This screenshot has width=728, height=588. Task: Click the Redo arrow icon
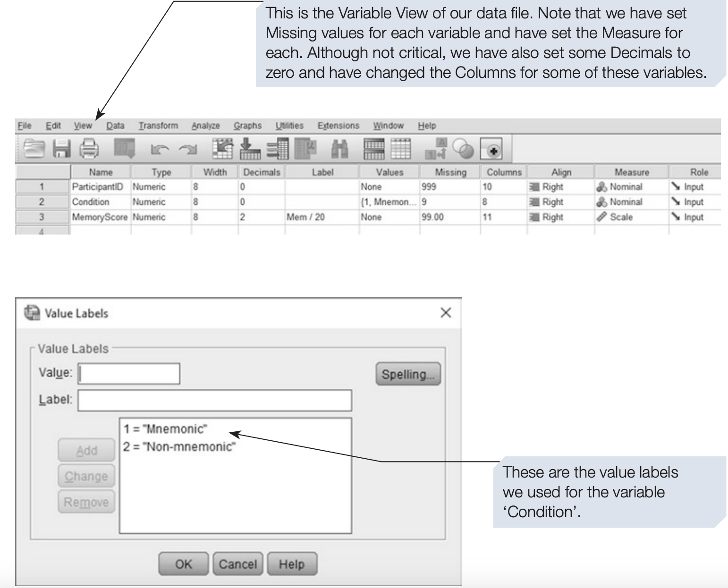coord(188,150)
